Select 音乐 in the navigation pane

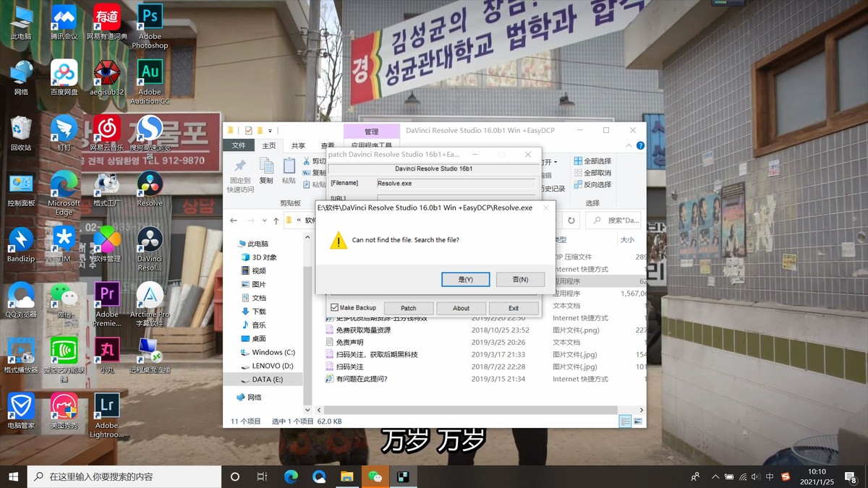(258, 325)
